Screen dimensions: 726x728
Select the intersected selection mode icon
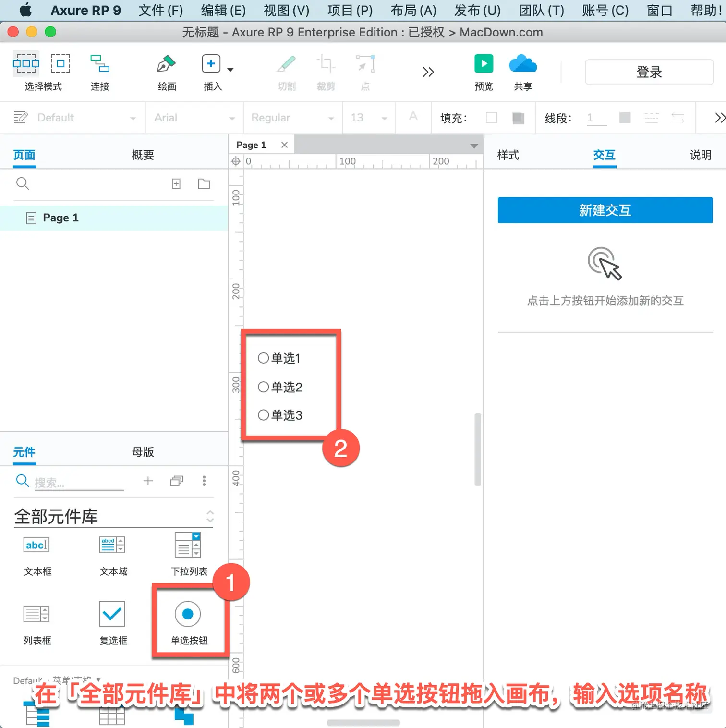coord(26,63)
